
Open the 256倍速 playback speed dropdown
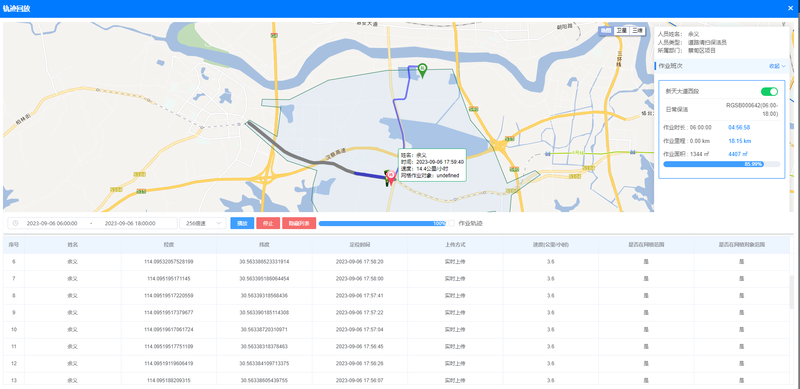coord(203,224)
